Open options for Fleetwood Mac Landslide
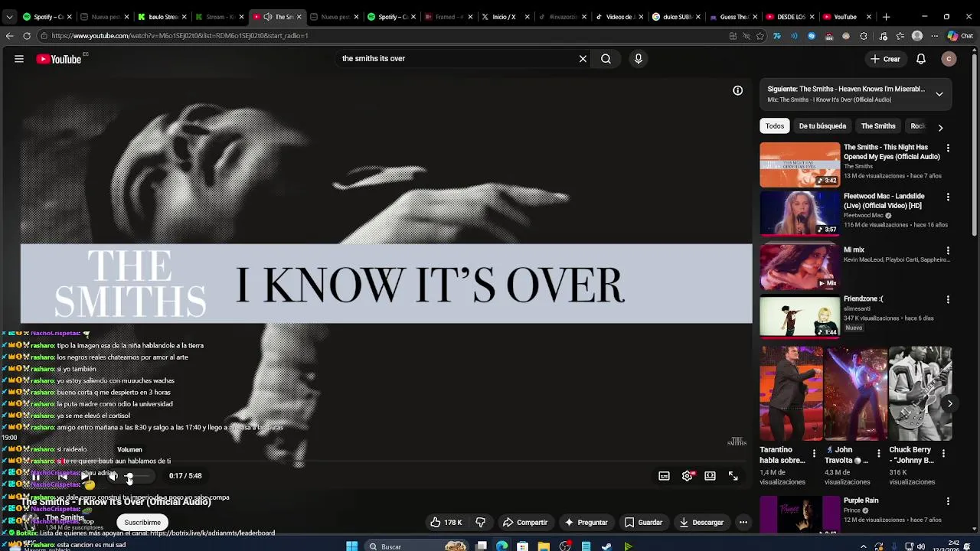This screenshot has width=980, height=551. tap(948, 197)
